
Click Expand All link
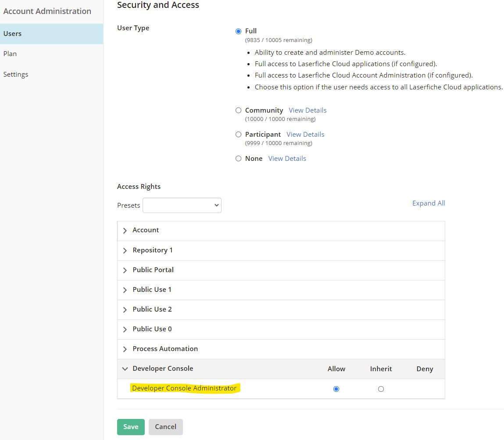(x=429, y=203)
